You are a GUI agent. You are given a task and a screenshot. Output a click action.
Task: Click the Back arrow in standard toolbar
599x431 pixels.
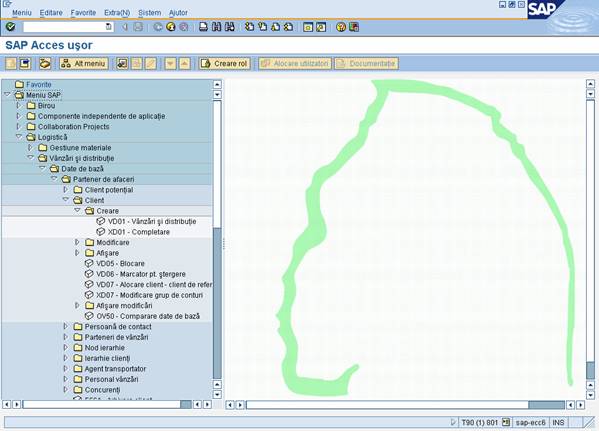157,27
